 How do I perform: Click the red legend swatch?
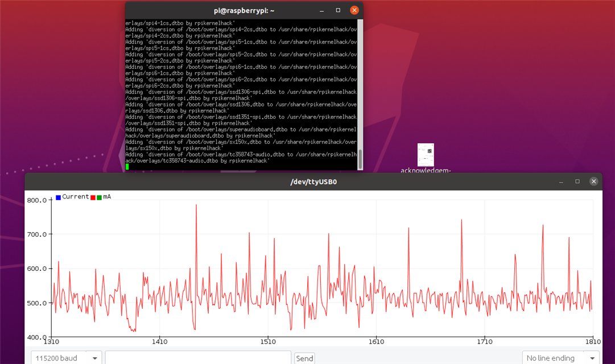point(93,197)
